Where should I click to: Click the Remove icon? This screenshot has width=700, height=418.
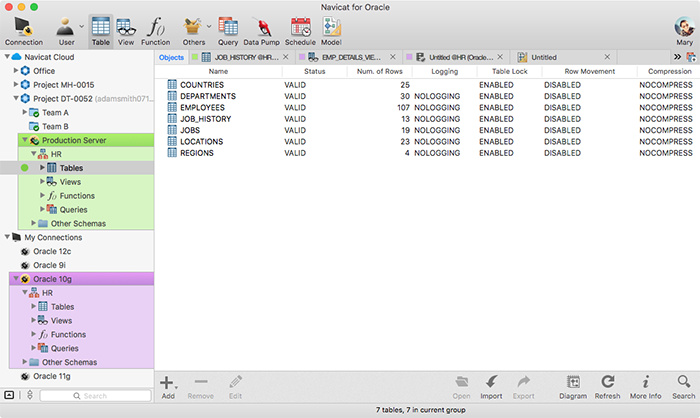click(200, 387)
